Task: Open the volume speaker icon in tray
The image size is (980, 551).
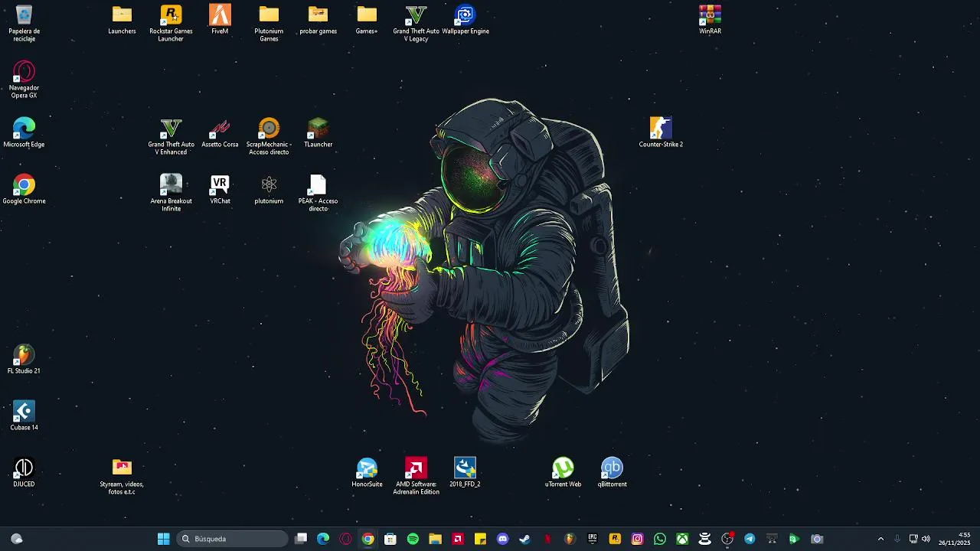Action: tap(926, 539)
